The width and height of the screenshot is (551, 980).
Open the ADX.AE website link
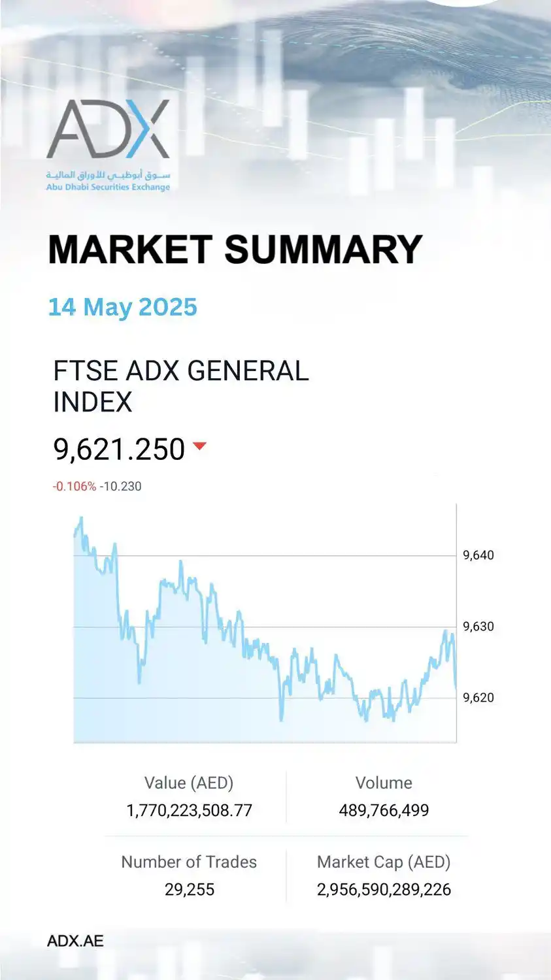[x=75, y=941]
